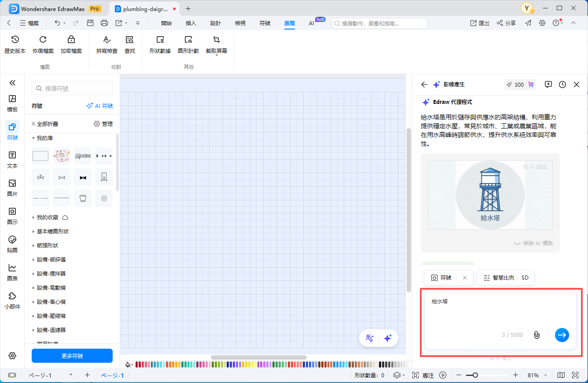Click the 更多符號 button
Image resolution: width=588 pixels, height=383 pixels.
click(x=72, y=356)
